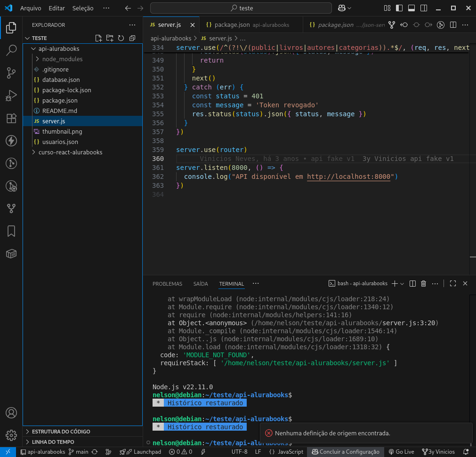Open package-lock.json in the explorer

[82, 90]
